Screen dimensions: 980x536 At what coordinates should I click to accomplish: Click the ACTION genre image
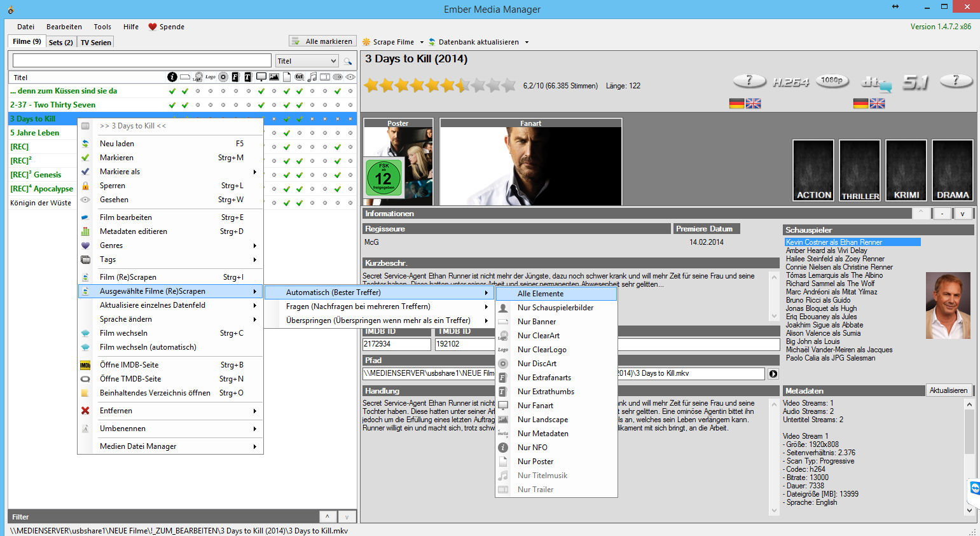813,170
